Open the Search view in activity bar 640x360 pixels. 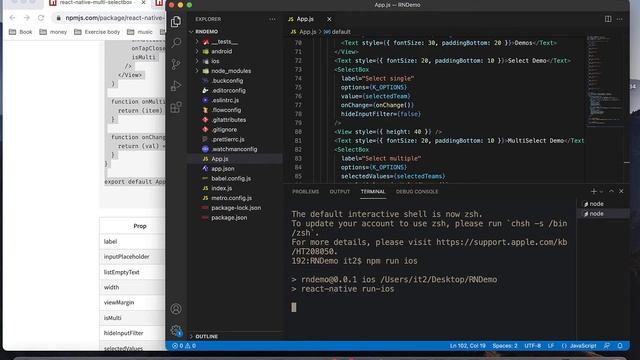coord(176,42)
